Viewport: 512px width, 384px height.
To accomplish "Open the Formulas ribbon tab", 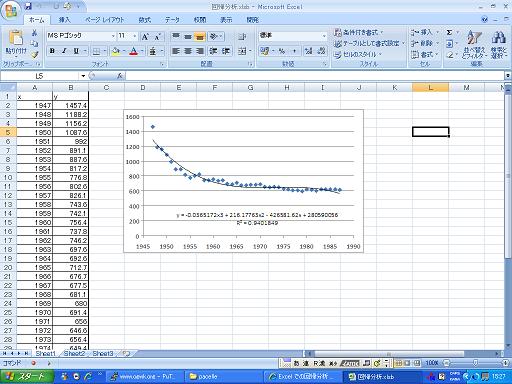I will 145,20.
